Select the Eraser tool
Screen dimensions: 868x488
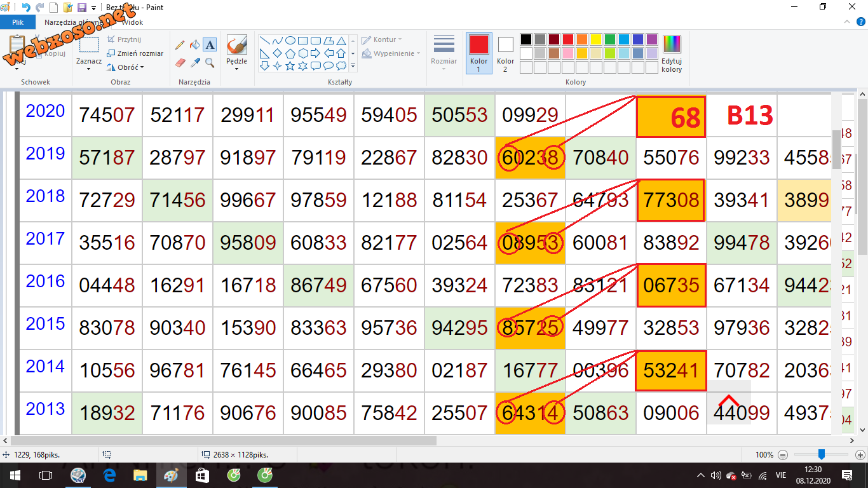[x=180, y=63]
